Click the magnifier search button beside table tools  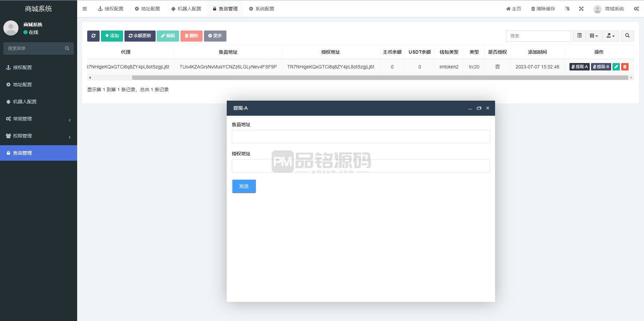click(x=627, y=36)
